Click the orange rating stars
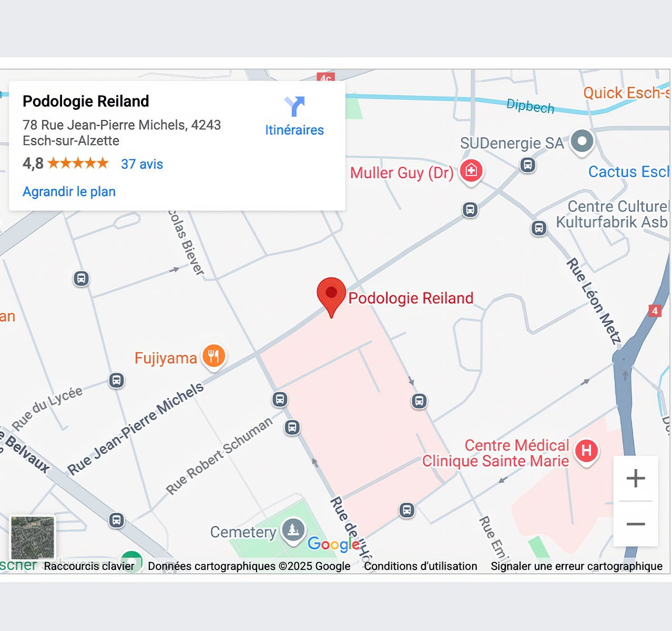 (x=78, y=163)
